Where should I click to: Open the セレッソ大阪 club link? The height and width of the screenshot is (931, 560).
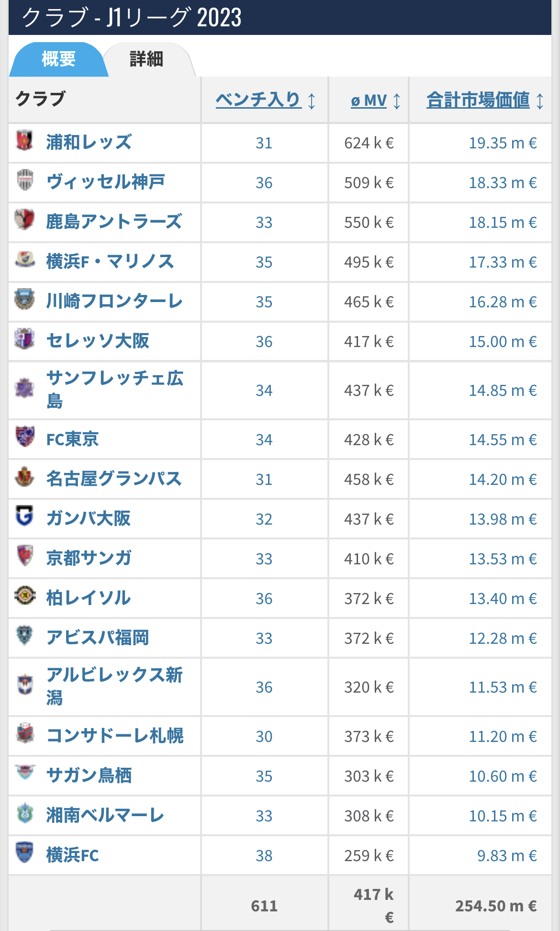98,341
